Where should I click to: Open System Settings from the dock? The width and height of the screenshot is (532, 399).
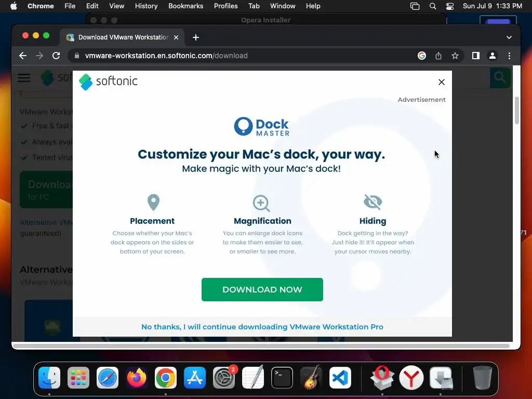(224, 378)
